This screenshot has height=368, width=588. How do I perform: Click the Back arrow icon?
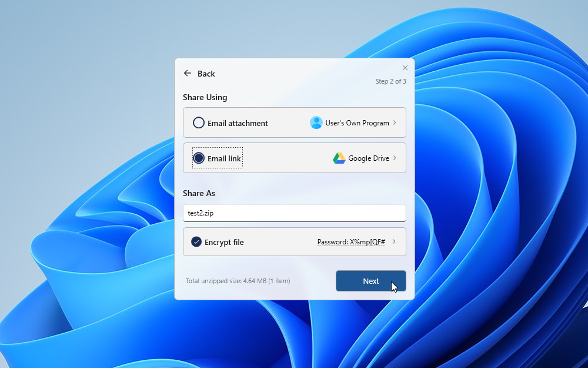(188, 74)
